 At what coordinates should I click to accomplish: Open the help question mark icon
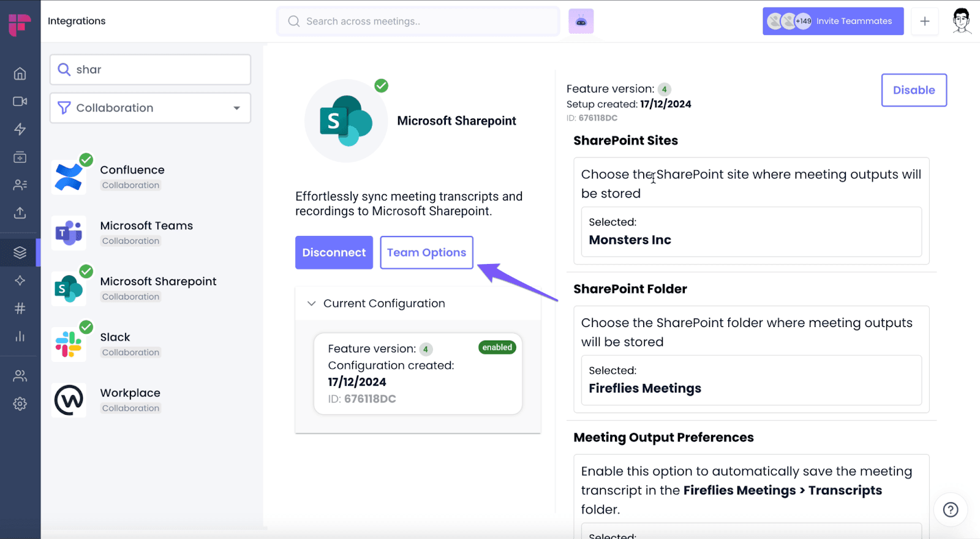click(x=951, y=510)
